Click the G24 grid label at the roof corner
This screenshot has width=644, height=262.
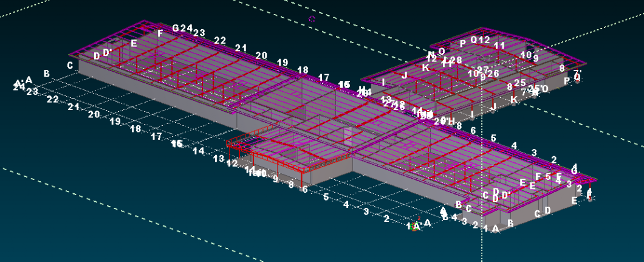coord(182,29)
